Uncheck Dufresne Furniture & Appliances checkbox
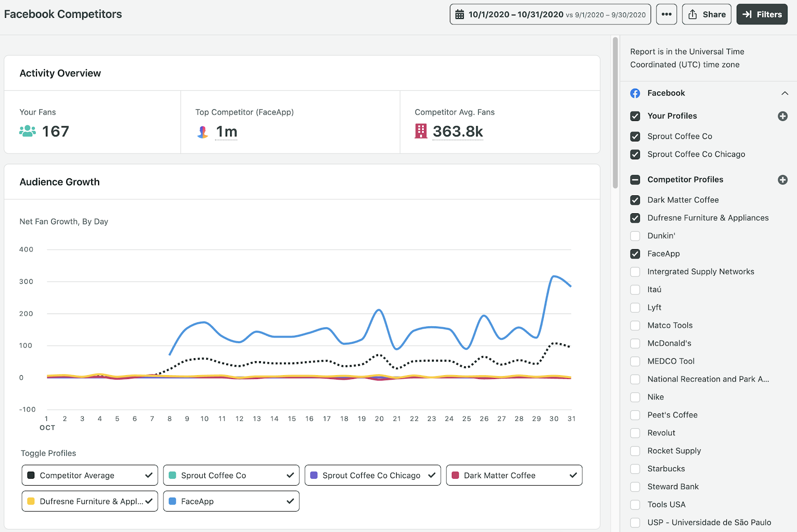 tap(635, 218)
